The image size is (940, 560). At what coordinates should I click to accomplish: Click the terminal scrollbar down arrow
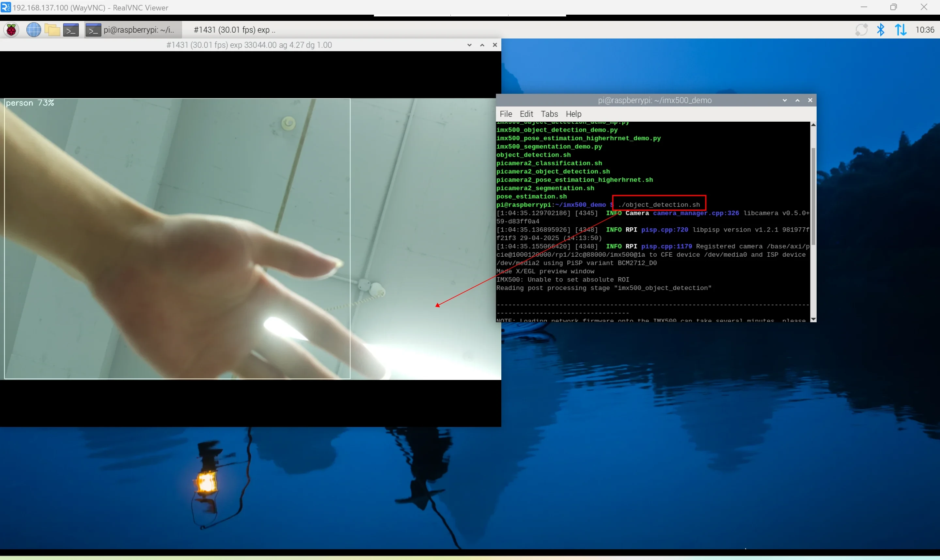point(813,319)
